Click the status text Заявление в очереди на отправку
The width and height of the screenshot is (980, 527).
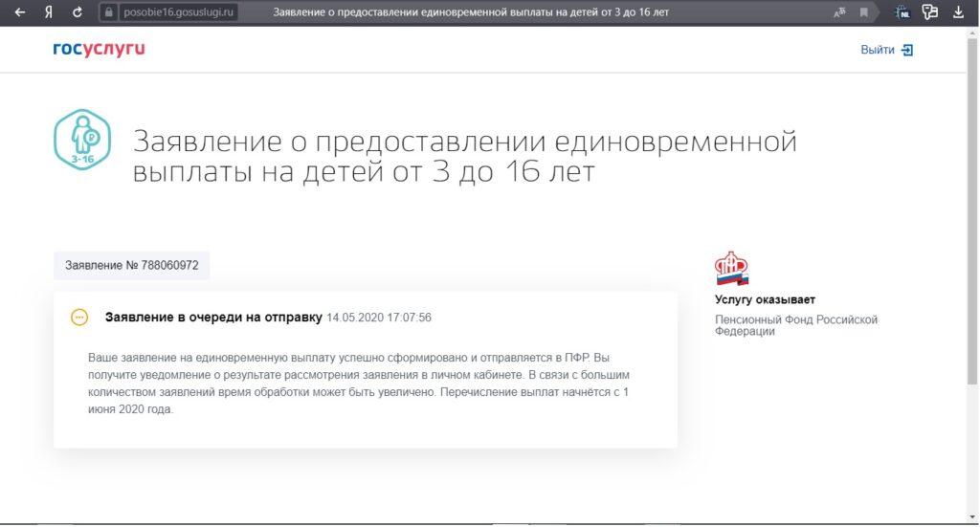[x=213, y=318]
